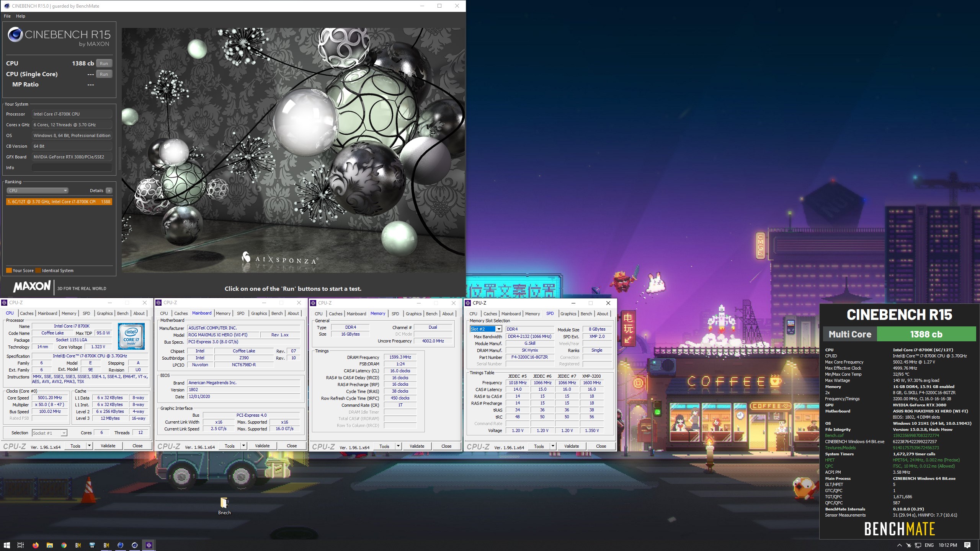Click the BIOS Version value 1802
980x551 pixels.
click(243, 390)
